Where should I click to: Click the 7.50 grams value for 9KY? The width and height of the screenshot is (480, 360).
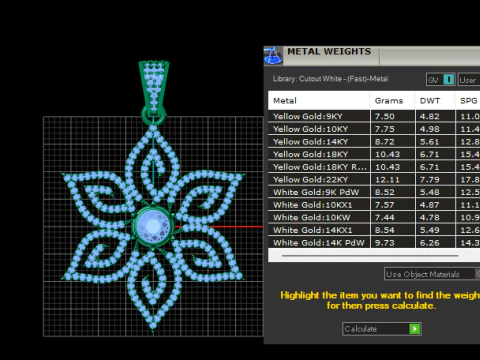(x=385, y=117)
